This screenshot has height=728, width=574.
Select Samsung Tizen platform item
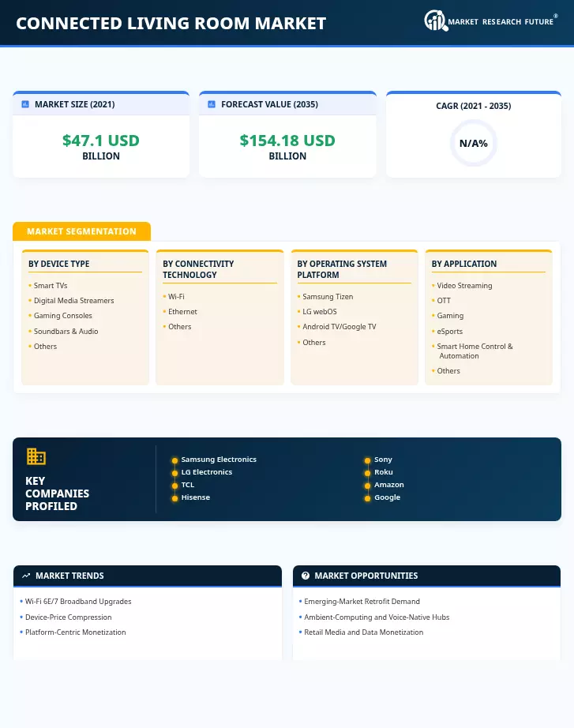tap(328, 296)
